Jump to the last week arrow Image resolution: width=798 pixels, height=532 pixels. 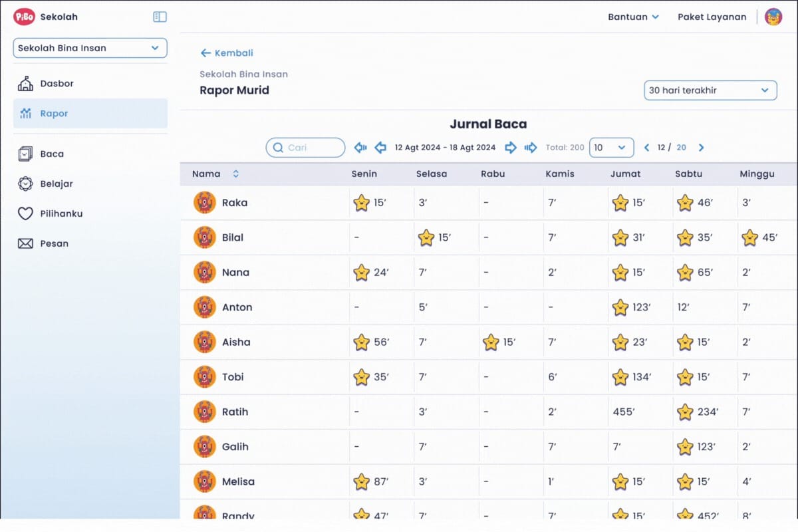coord(531,148)
